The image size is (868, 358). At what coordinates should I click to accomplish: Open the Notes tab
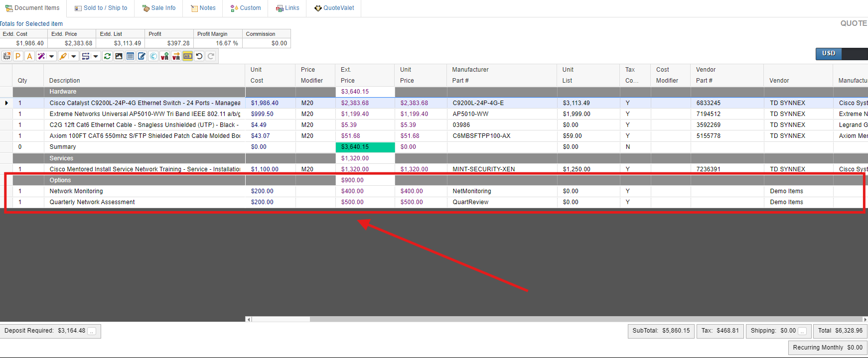click(203, 8)
